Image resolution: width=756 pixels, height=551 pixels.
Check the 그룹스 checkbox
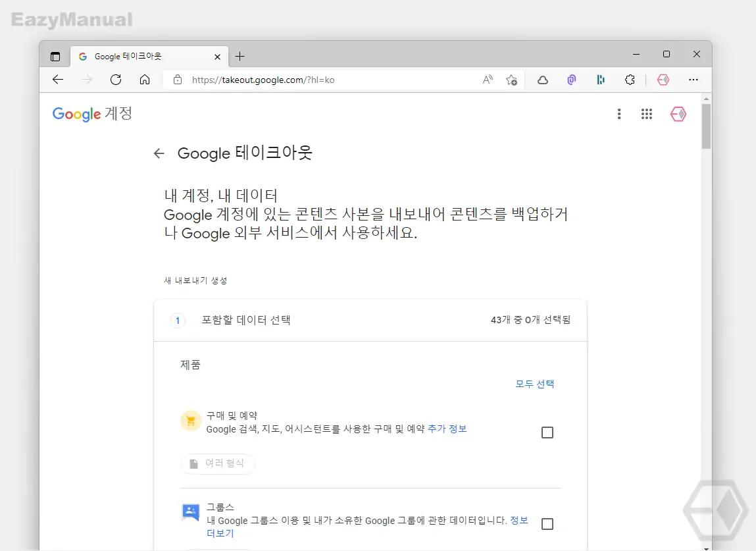tap(547, 523)
